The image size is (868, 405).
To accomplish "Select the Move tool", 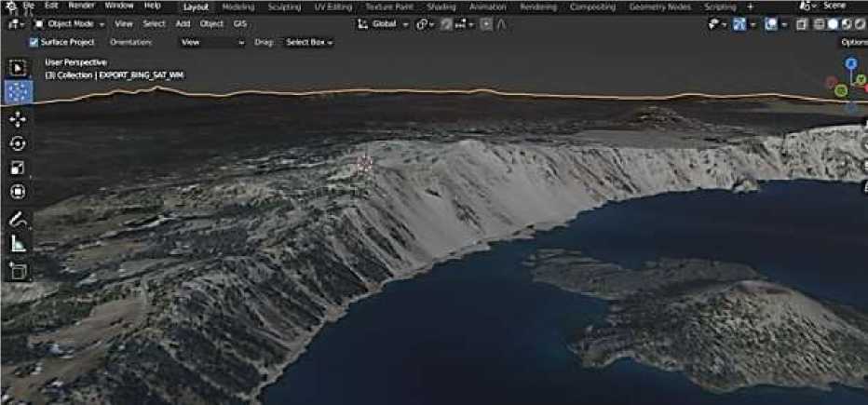I will [18, 118].
